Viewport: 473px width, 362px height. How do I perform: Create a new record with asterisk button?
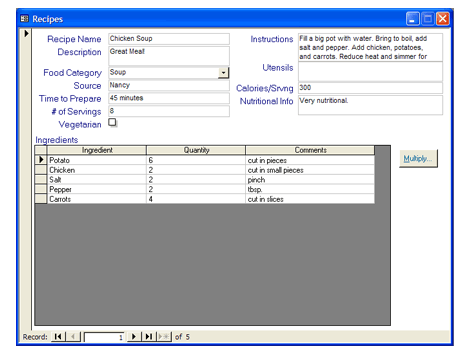(x=164, y=337)
